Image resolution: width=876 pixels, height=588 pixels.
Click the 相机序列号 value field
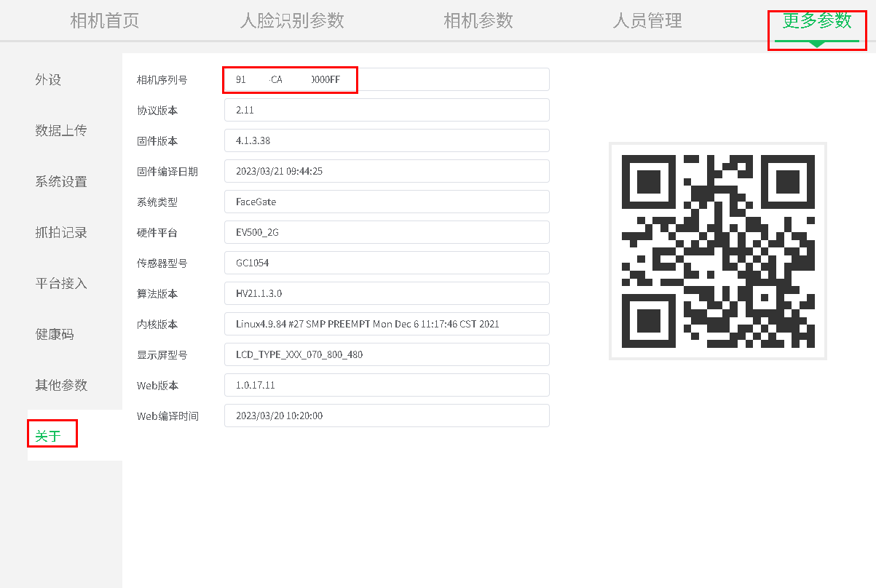[387, 79]
